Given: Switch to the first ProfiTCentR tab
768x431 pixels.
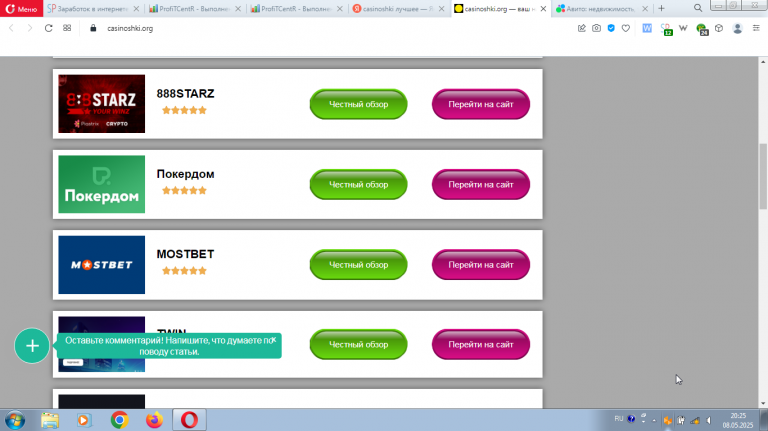Looking at the screenshot, I should click(194, 9).
